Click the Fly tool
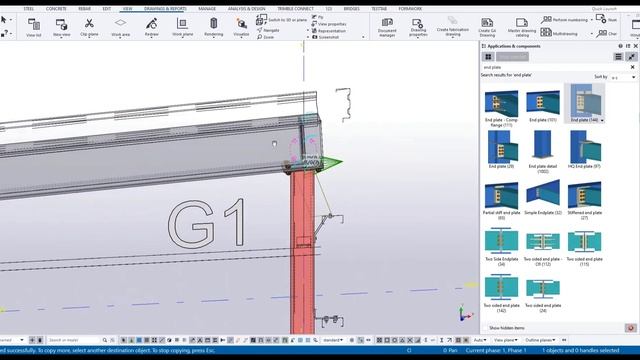Screen dimensions: 640x360 tap(318, 17)
